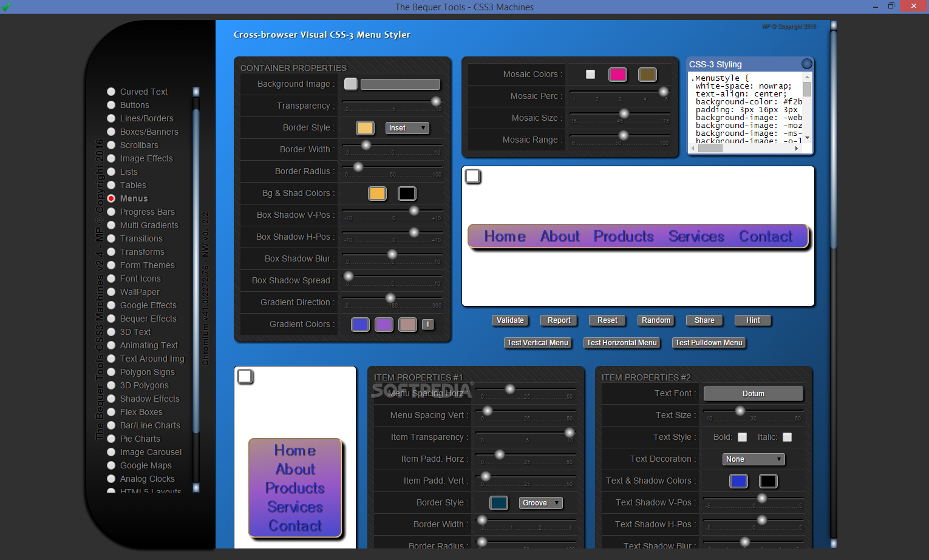
Task: Click the Share button
Action: point(704,320)
